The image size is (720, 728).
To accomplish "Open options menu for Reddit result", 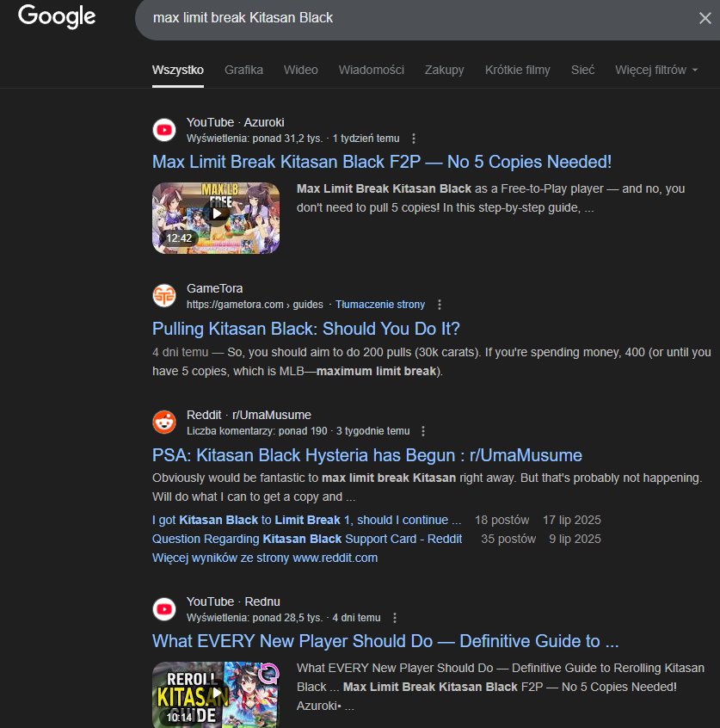I will click(423, 431).
